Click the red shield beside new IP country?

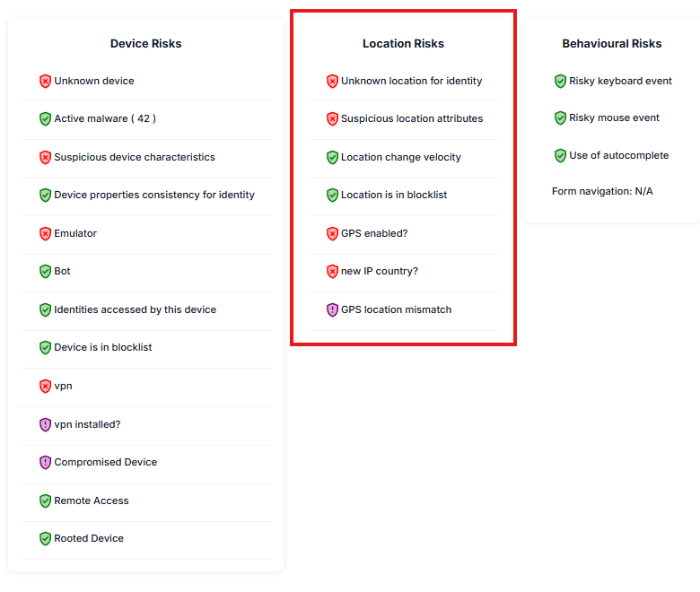[332, 271]
